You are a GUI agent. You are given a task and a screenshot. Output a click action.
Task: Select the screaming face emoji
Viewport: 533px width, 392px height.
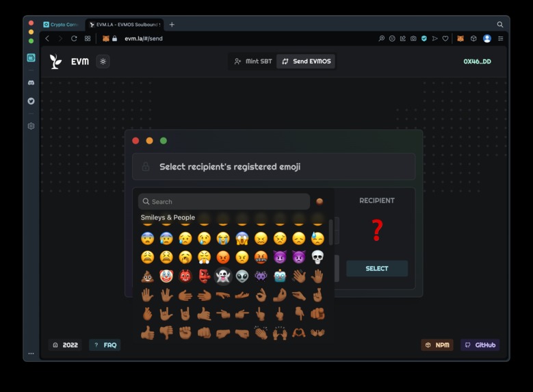click(242, 238)
